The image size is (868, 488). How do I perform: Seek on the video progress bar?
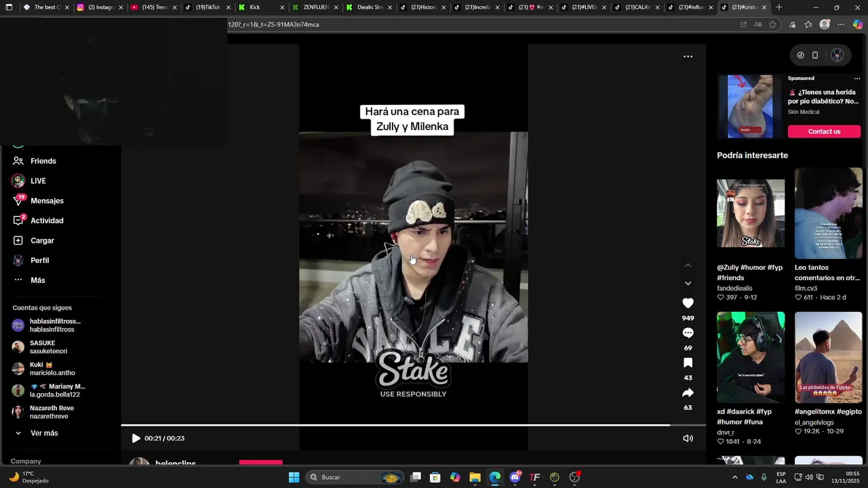(x=414, y=426)
